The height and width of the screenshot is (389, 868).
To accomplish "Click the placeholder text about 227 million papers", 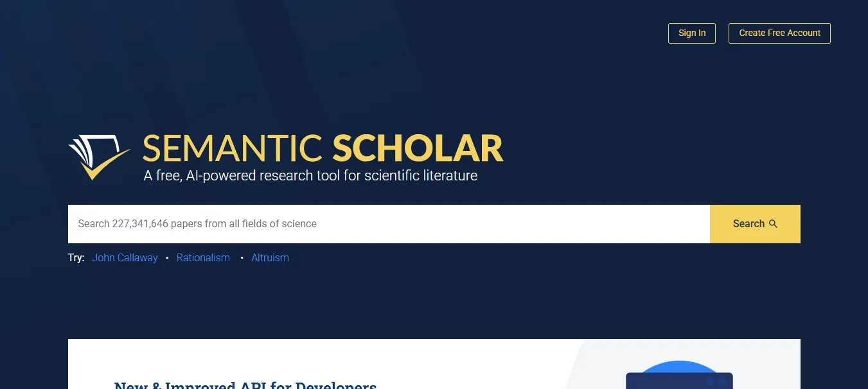I will pyautogui.click(x=197, y=223).
